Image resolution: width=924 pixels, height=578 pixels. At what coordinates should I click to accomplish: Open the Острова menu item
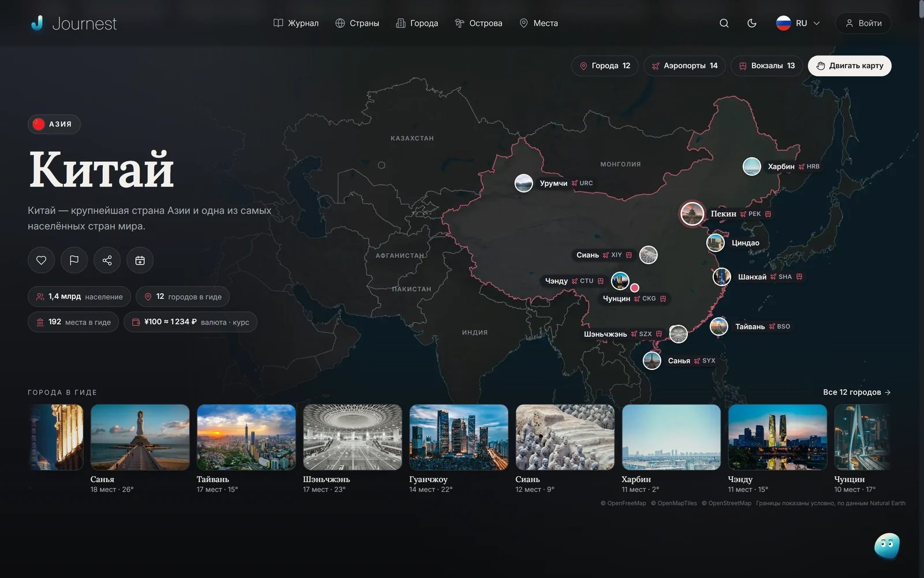point(478,23)
